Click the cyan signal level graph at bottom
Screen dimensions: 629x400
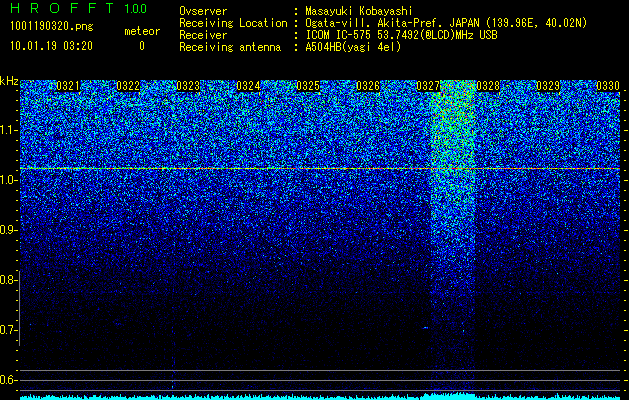pos(320,396)
